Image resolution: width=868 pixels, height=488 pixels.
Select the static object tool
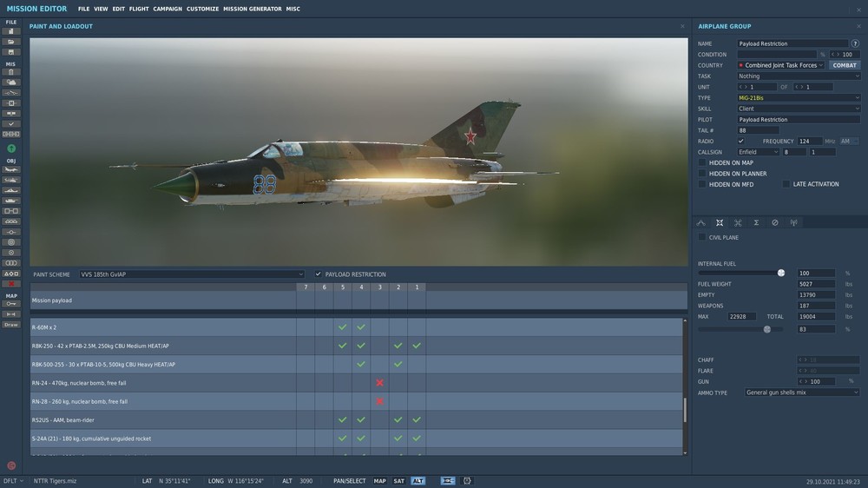point(11,211)
